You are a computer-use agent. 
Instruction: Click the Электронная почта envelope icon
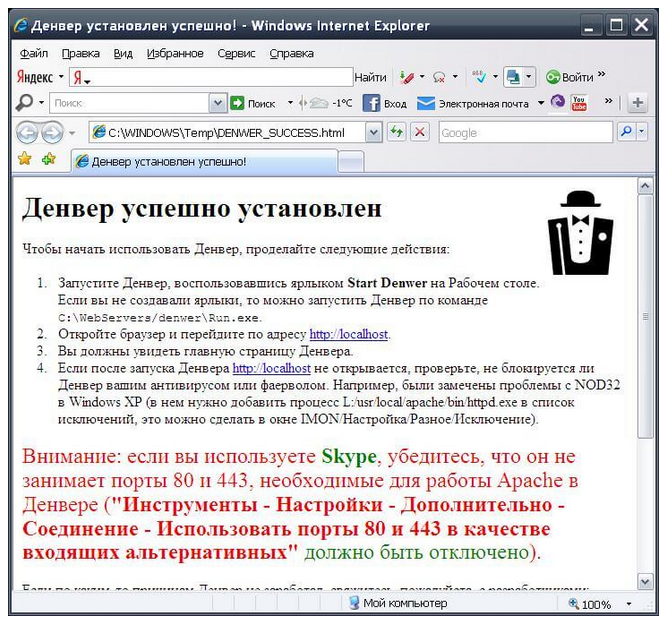(x=425, y=103)
